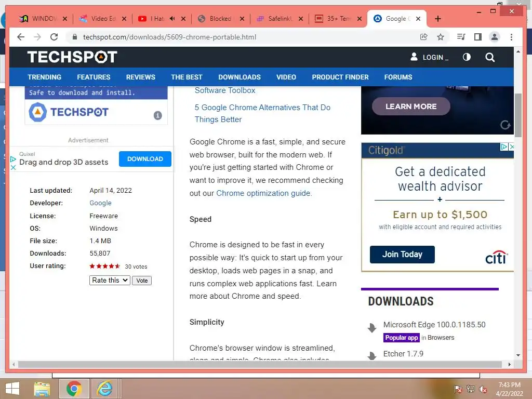Go back with the browser back arrow
The image size is (532, 399).
click(x=21, y=37)
